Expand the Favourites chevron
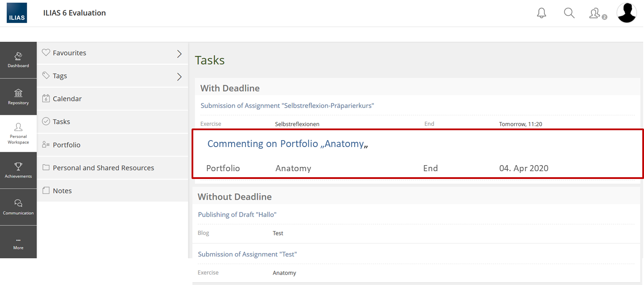Image resolution: width=644 pixels, height=285 pixels. click(180, 54)
